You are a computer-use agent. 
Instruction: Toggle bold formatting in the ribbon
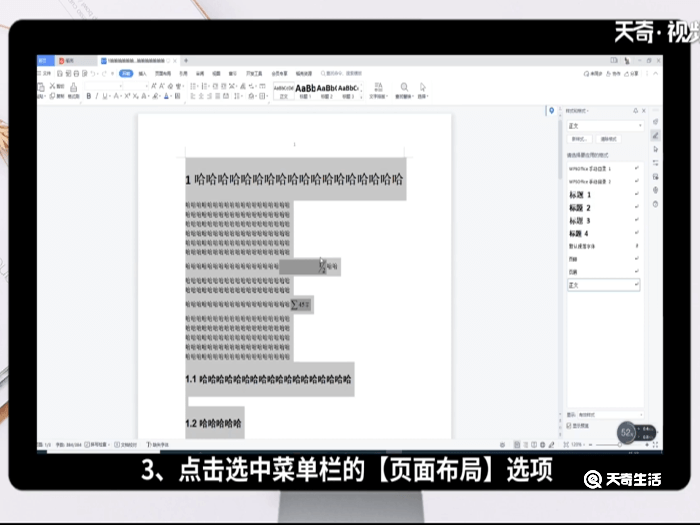[x=88, y=96]
